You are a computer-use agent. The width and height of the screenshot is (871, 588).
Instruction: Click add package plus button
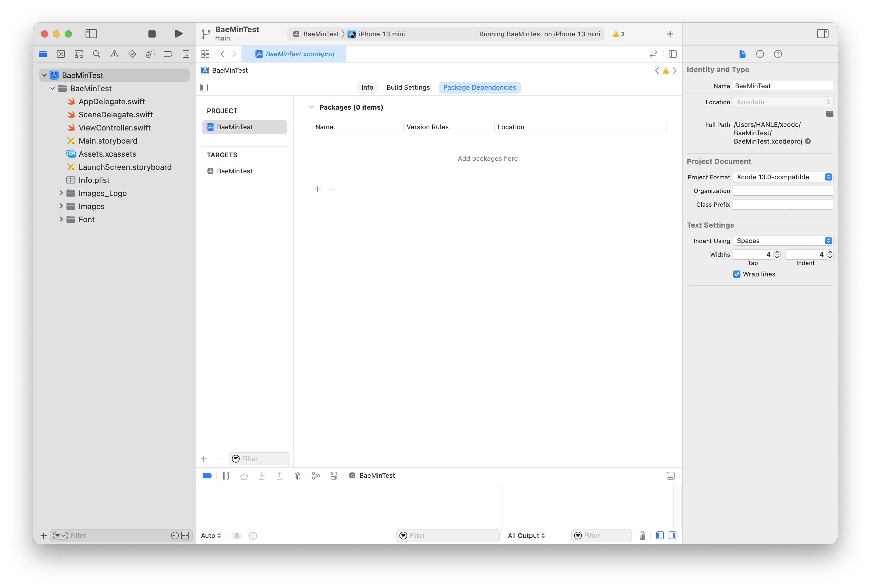click(x=317, y=189)
